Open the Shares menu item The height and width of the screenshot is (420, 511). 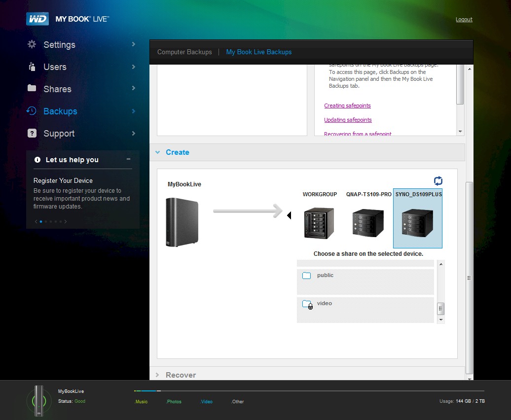pyautogui.click(x=57, y=89)
